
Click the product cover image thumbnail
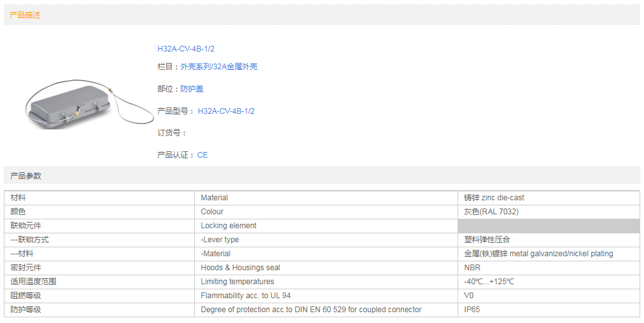[89, 105]
